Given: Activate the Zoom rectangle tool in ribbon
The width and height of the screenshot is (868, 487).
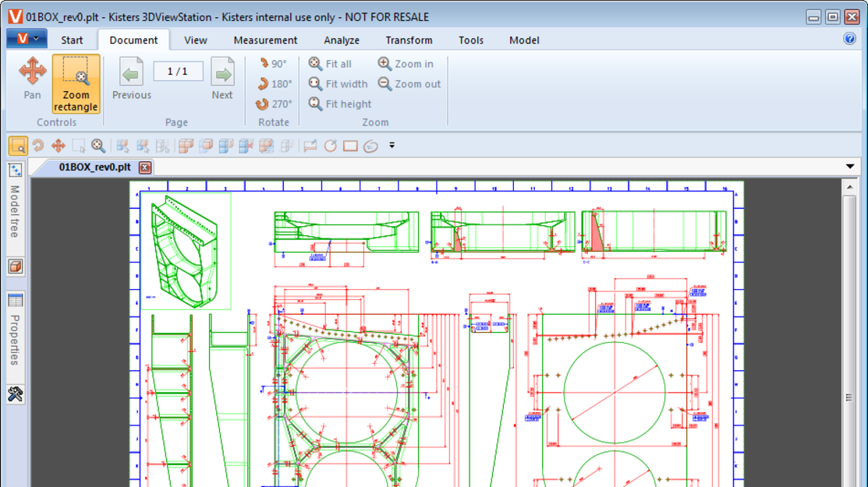Looking at the screenshot, I should click(76, 83).
